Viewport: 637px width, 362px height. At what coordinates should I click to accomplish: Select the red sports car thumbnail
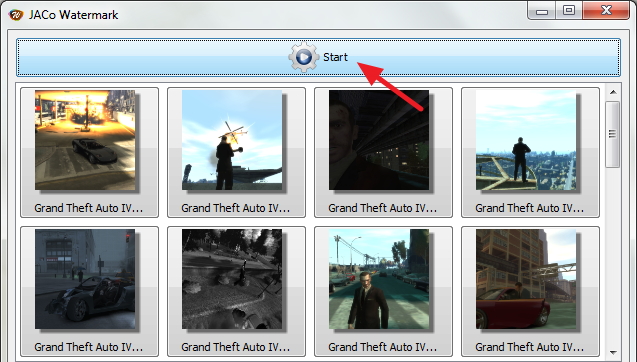coord(530,291)
